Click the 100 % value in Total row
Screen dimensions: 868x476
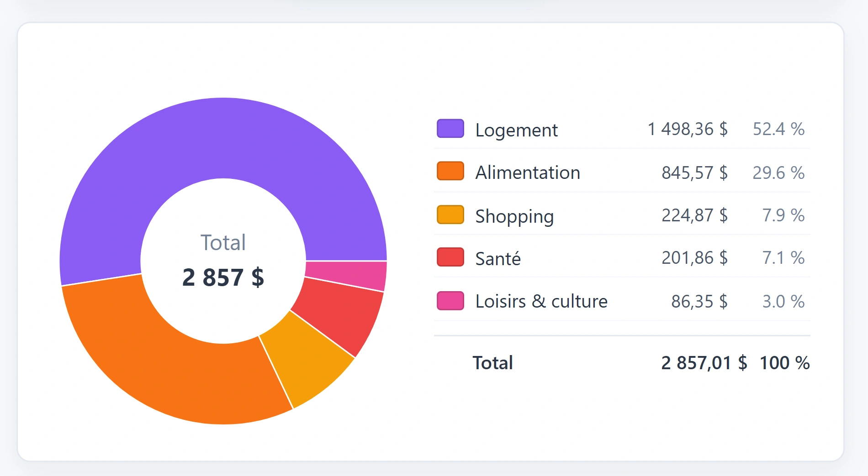784,363
